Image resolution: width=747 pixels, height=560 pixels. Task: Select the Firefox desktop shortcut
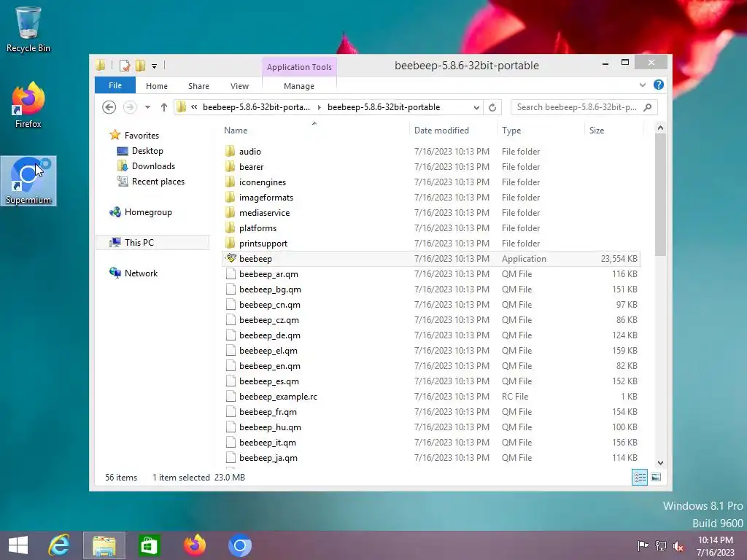coord(28,105)
